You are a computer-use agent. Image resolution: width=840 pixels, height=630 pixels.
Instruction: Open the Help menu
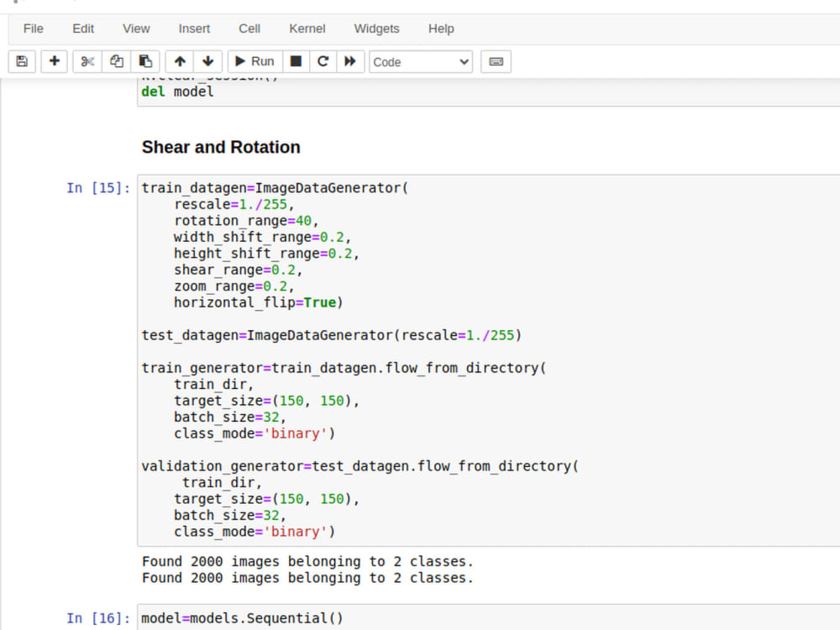441,28
